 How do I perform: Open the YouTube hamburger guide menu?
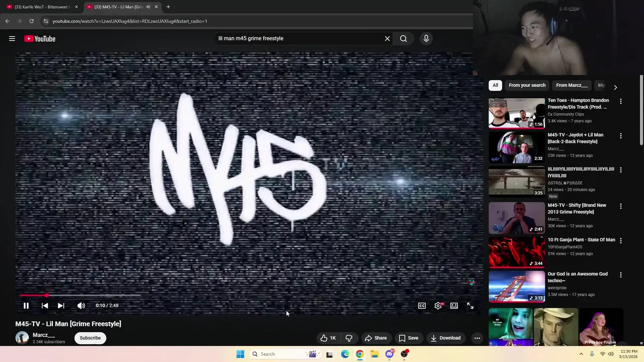point(12,39)
